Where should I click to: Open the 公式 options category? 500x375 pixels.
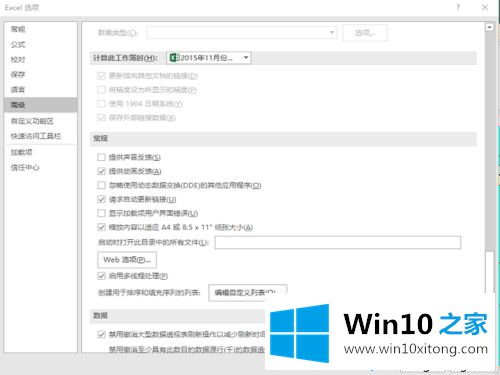[18, 44]
